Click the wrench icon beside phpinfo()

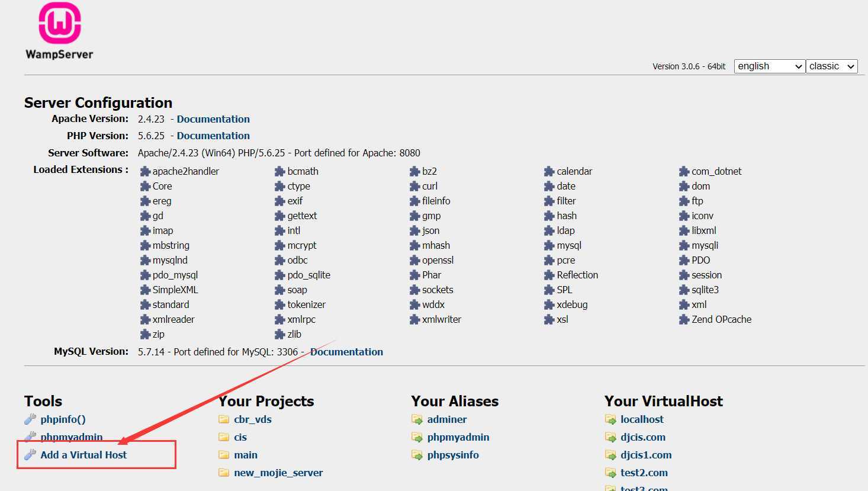(30, 419)
